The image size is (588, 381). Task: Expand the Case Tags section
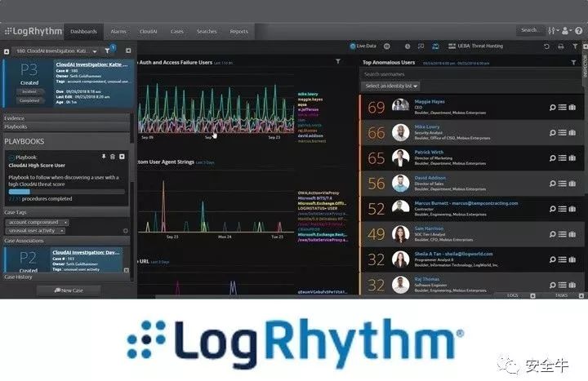coord(66,212)
